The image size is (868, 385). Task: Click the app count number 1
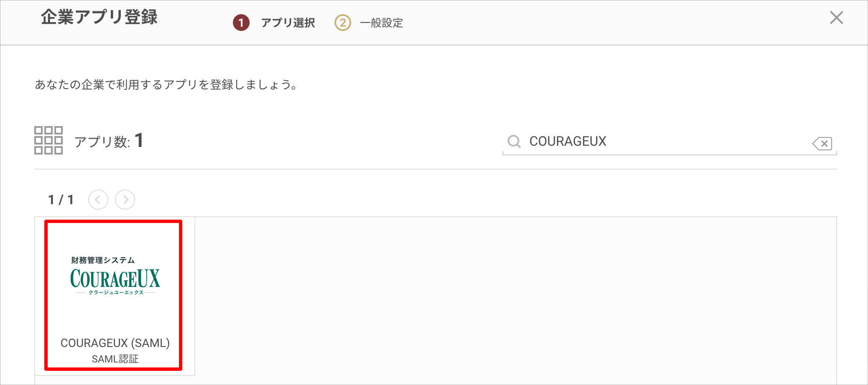point(139,140)
